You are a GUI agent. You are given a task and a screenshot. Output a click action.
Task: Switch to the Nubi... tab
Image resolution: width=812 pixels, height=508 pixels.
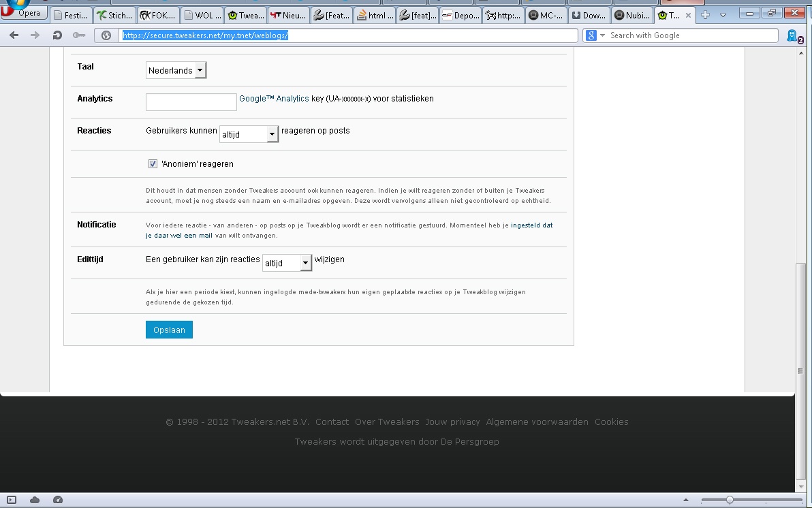point(633,15)
